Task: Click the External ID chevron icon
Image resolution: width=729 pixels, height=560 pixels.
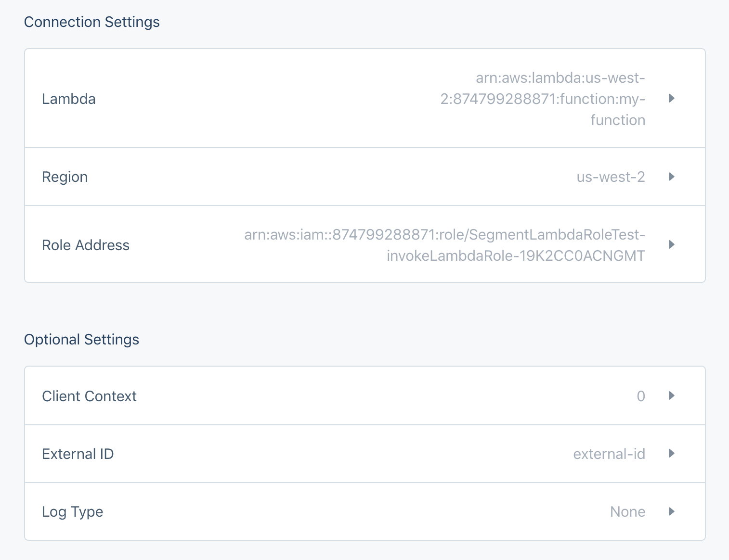Action: coord(671,454)
